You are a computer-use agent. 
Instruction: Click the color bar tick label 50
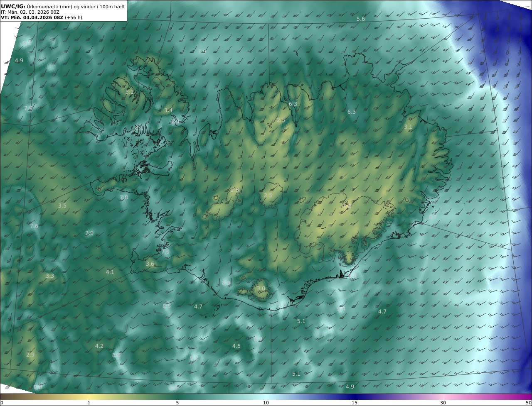coord(528,403)
